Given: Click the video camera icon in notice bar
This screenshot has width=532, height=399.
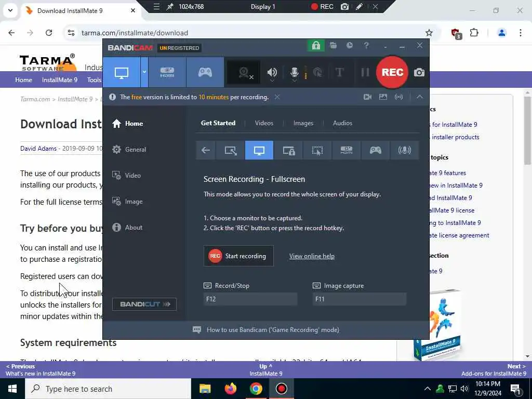Looking at the screenshot, I should 367,97.
